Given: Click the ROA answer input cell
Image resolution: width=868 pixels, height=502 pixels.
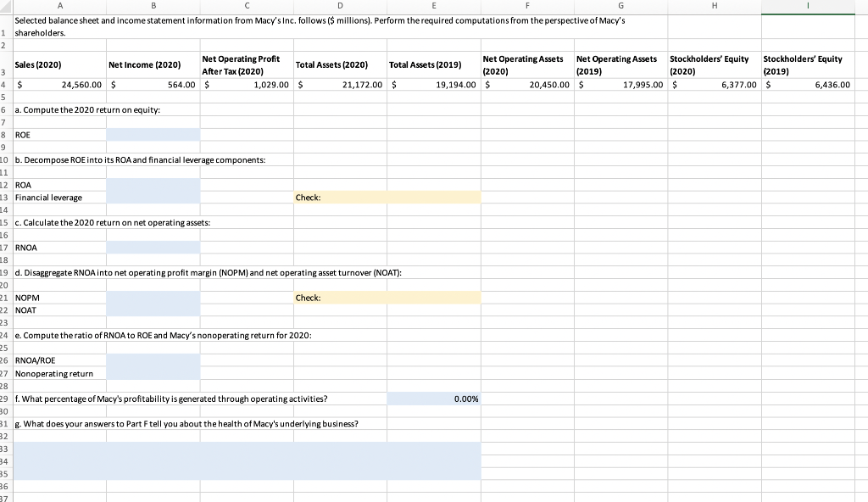Looking at the screenshot, I should [x=153, y=185].
